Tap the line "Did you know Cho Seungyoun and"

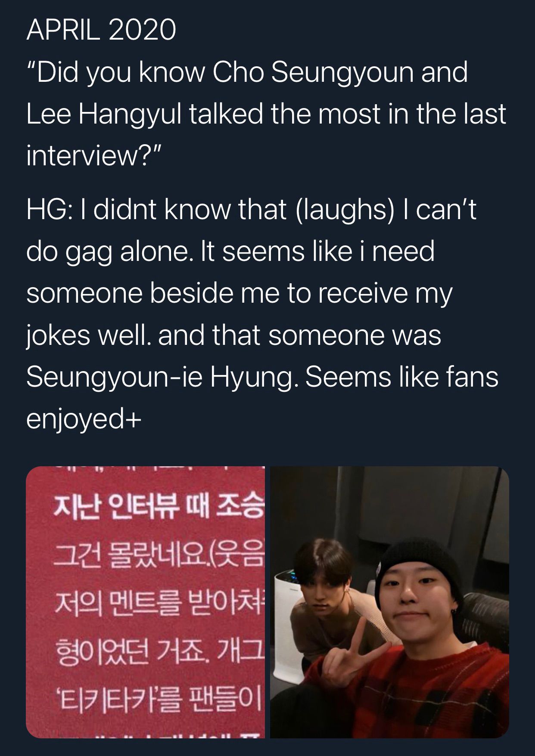pos(247,72)
